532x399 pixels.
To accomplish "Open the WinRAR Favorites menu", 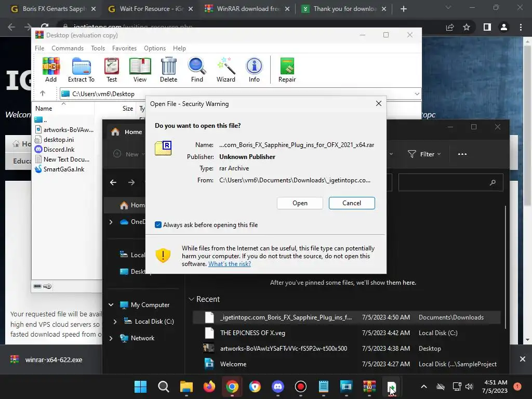I will point(124,48).
